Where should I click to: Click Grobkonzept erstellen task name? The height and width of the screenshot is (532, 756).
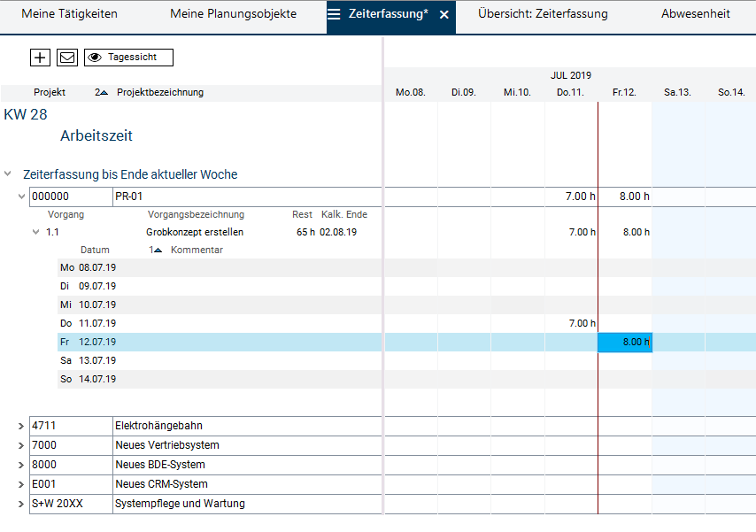pos(195,232)
